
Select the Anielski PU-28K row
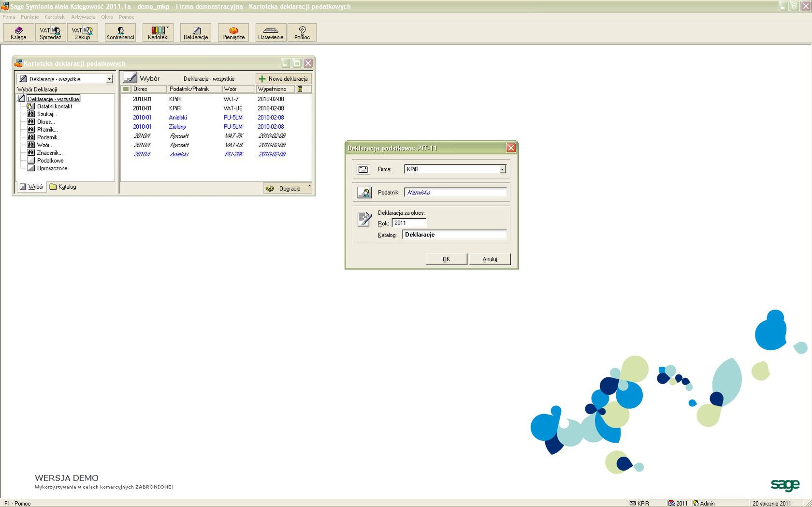coord(216,154)
